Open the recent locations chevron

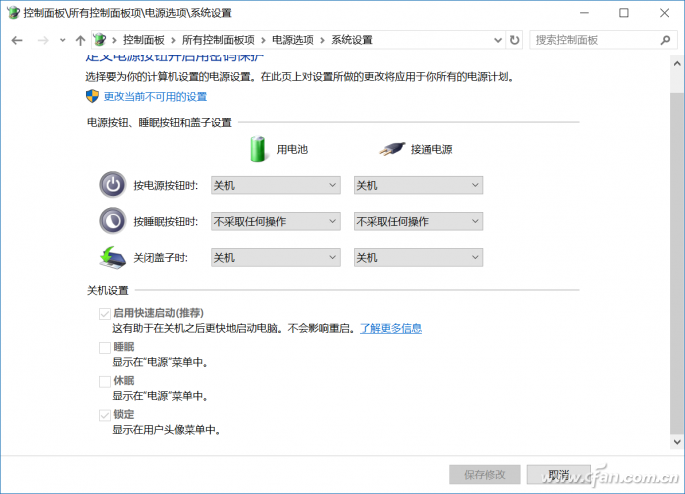pos(62,41)
